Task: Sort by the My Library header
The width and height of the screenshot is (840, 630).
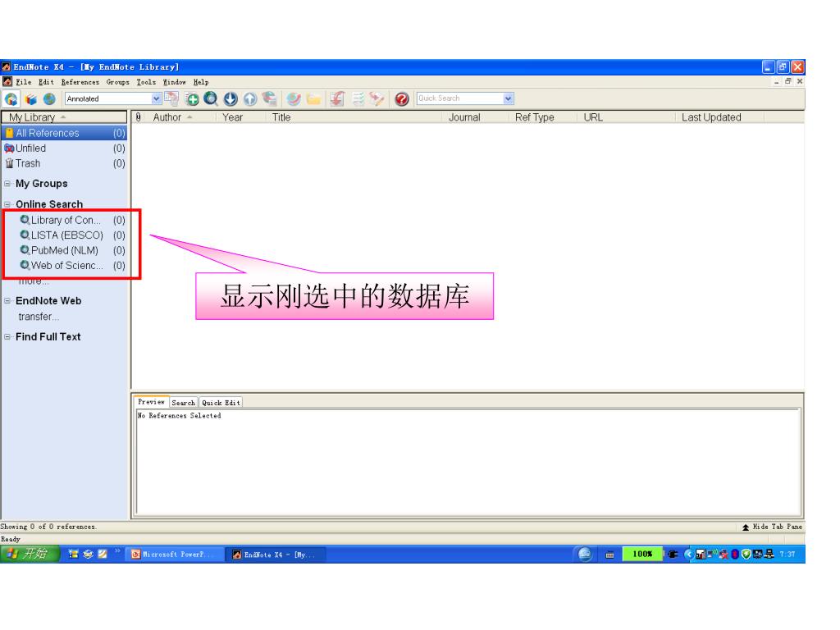Action: click(64, 117)
